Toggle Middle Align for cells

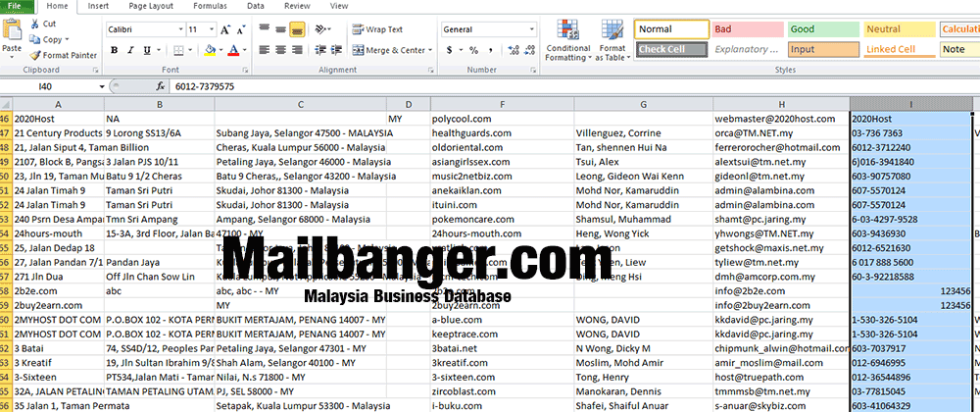[x=280, y=28]
